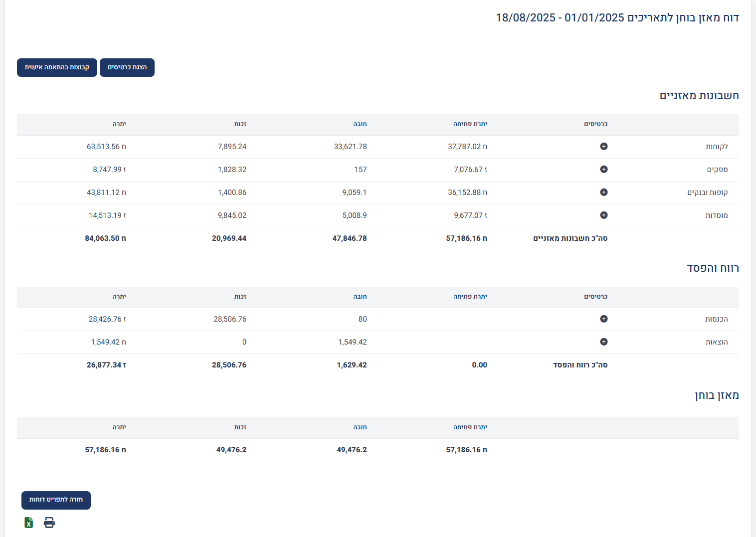This screenshot has height=537, width=756.
Task: Expand the מוסדות row plus icon
Action: (603, 215)
